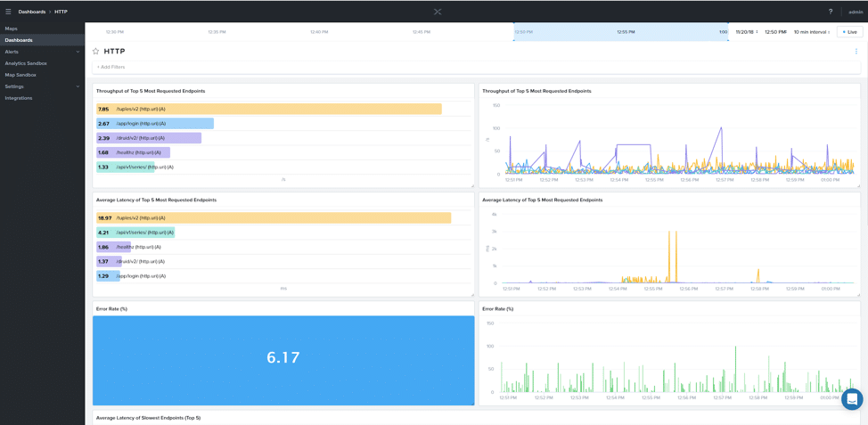Click the 6.17 Error Rate tile

coord(283,358)
